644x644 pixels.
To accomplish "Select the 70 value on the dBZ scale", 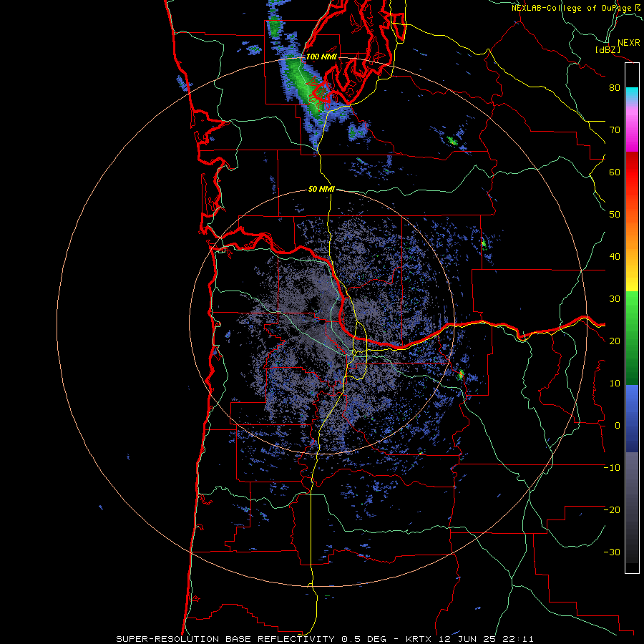I will pyautogui.click(x=615, y=130).
